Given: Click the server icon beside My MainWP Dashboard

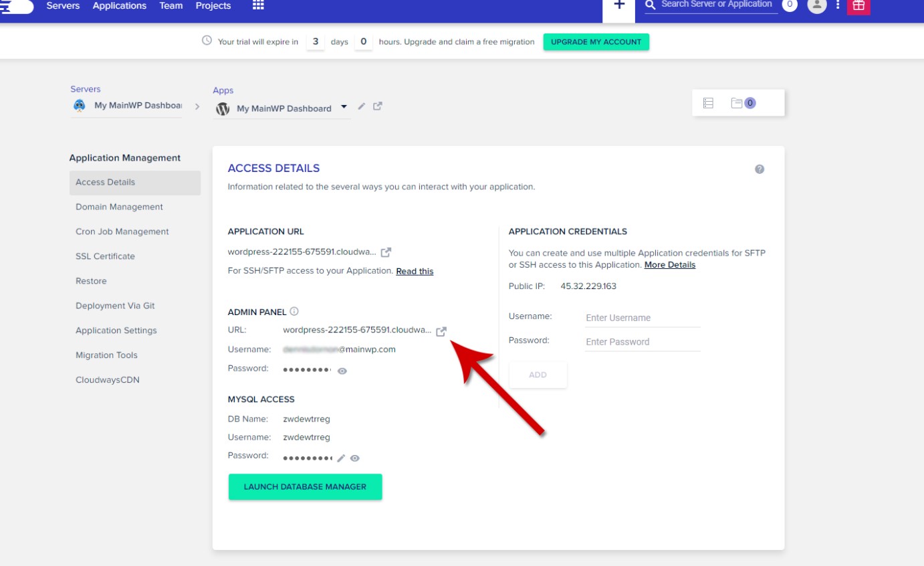Looking at the screenshot, I should pos(80,106).
